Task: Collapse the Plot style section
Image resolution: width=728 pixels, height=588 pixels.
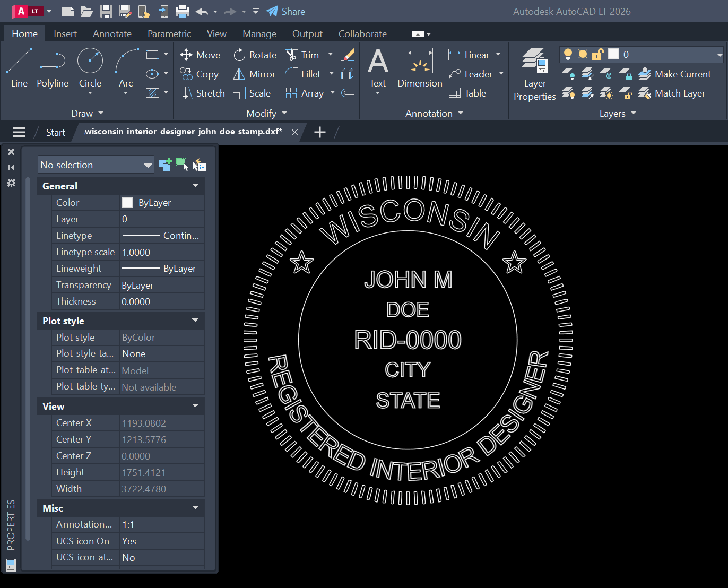Action: (195, 321)
